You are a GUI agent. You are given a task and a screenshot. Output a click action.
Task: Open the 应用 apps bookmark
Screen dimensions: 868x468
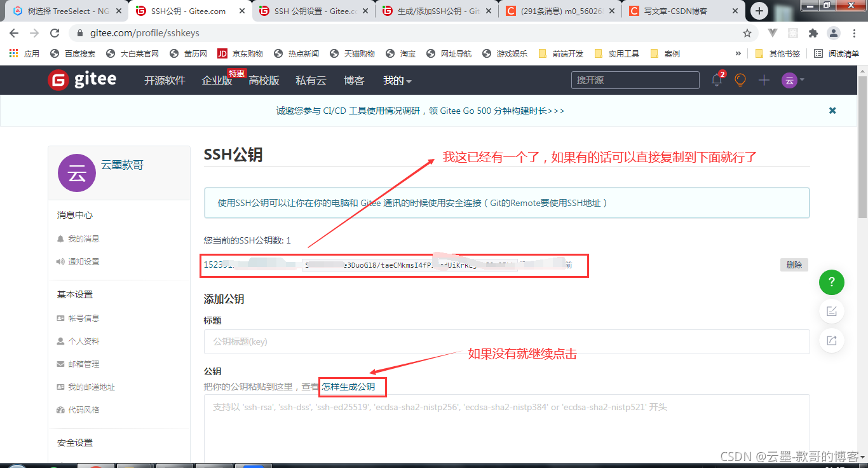pos(24,54)
